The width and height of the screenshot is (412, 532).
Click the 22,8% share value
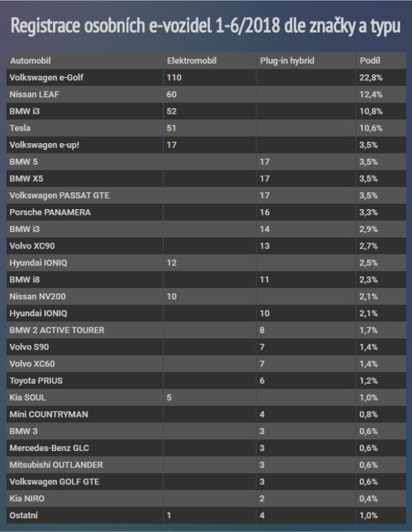(x=371, y=77)
